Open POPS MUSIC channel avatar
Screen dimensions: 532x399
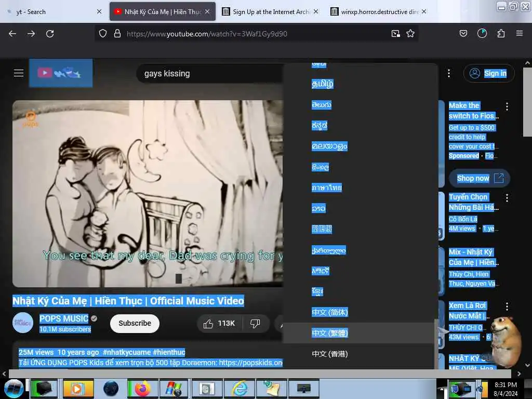[23, 323]
